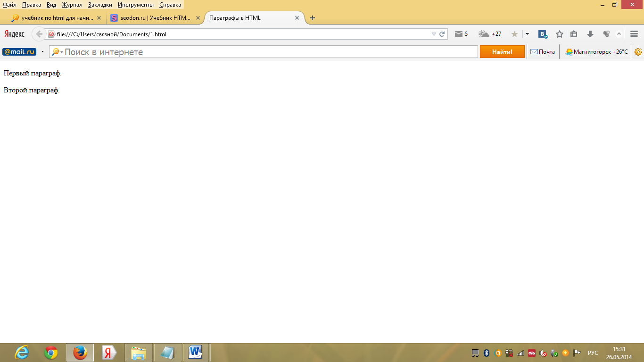The height and width of the screenshot is (362, 644).
Task: Open the Notepad taskbar window
Action: (168, 353)
